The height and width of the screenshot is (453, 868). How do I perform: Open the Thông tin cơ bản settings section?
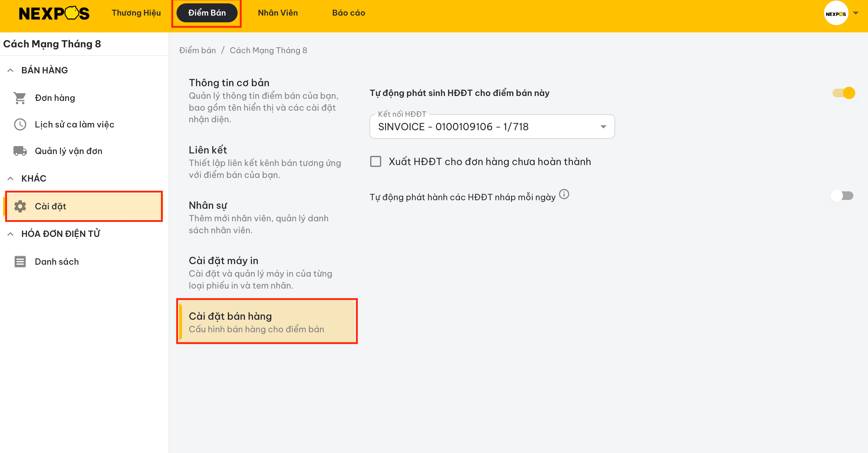click(267, 101)
